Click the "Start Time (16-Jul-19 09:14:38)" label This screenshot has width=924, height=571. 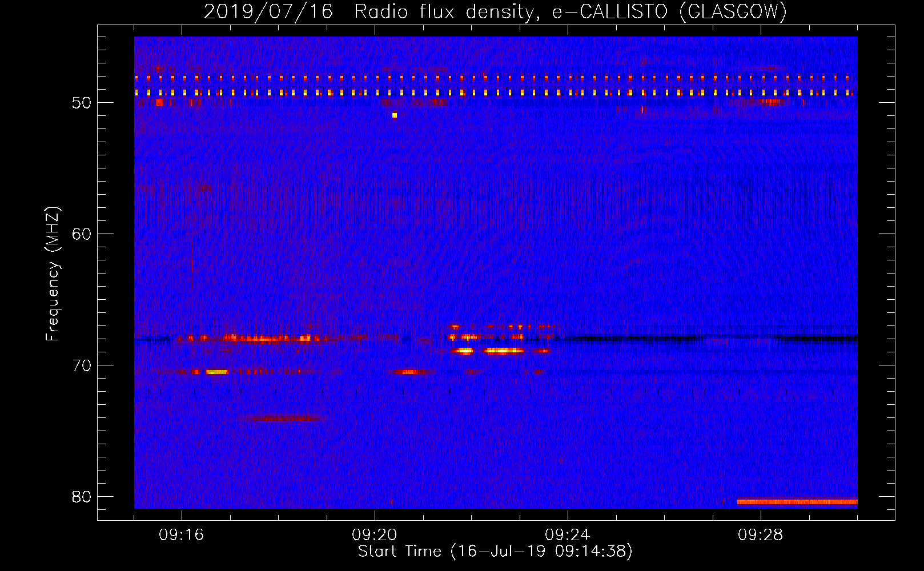coord(495,552)
